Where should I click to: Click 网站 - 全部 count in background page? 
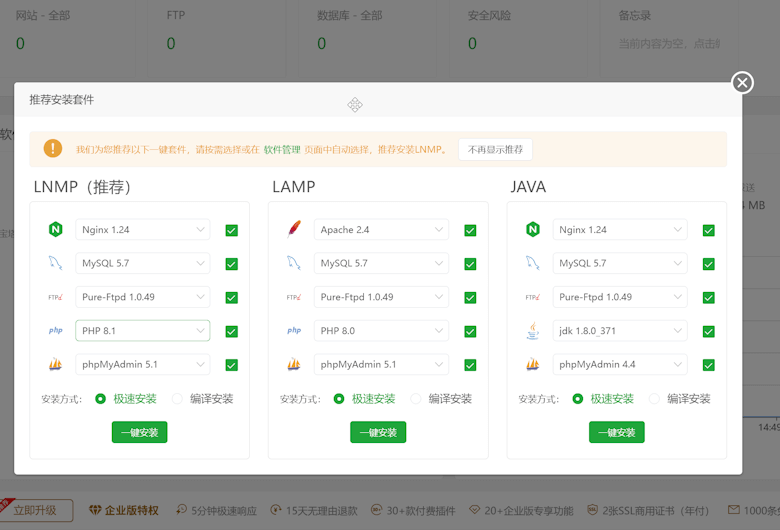20,43
